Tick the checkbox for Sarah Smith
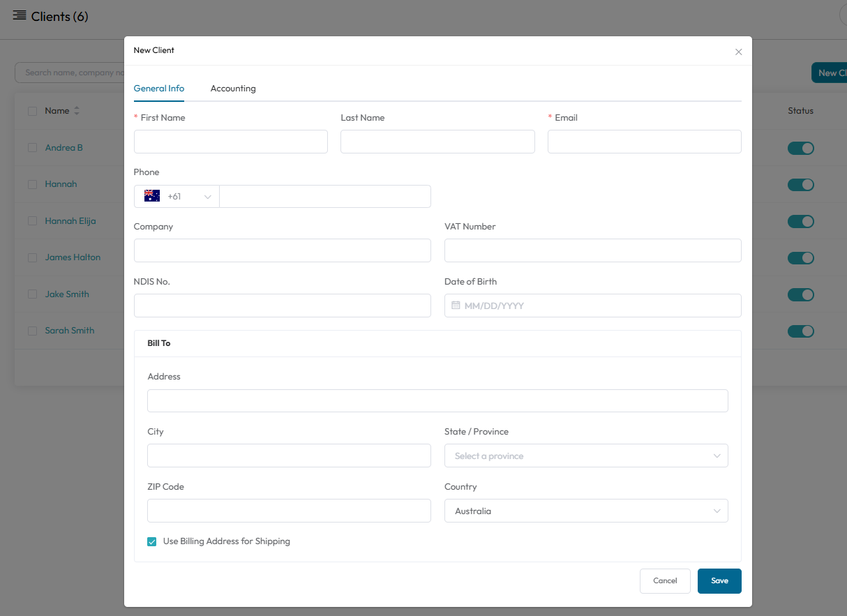847x616 pixels. [32, 331]
